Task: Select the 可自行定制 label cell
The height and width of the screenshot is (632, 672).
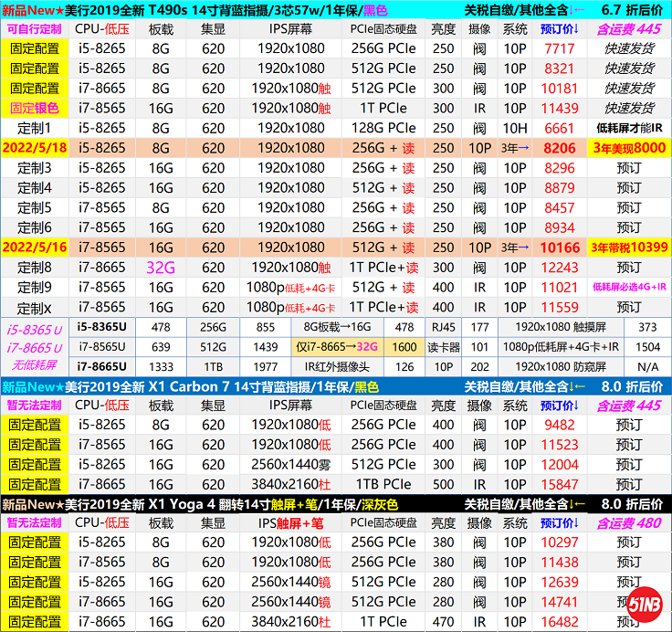Action: pyautogui.click(x=34, y=29)
